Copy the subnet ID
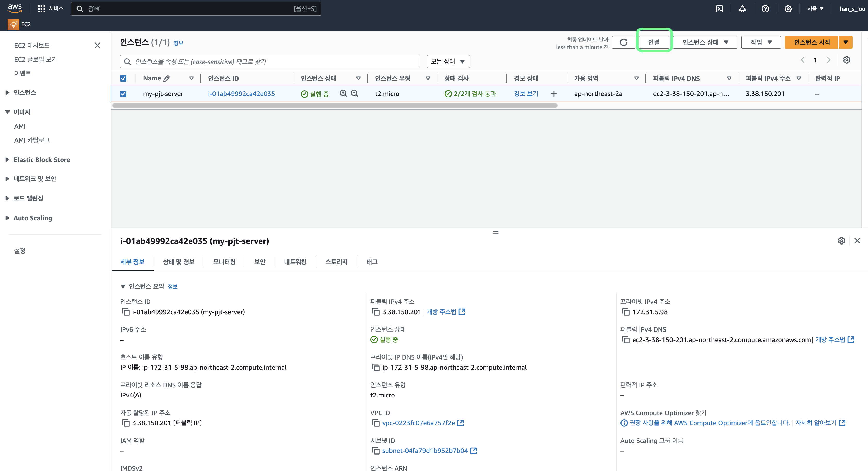Screen dimensions: 868x471 tap(375, 450)
